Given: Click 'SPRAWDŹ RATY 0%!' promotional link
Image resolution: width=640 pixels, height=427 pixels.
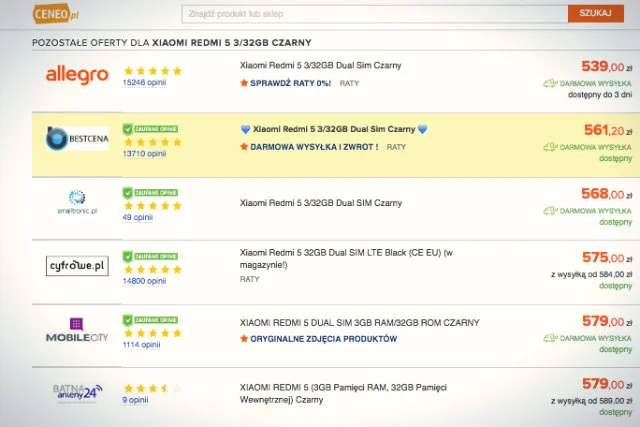Looking at the screenshot, I should coord(290,83).
